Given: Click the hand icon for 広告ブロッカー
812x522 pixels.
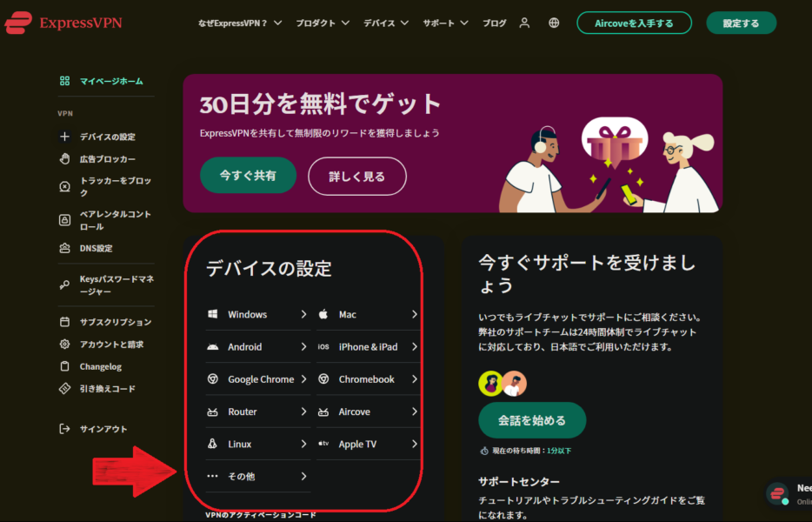Looking at the screenshot, I should coord(64,158).
